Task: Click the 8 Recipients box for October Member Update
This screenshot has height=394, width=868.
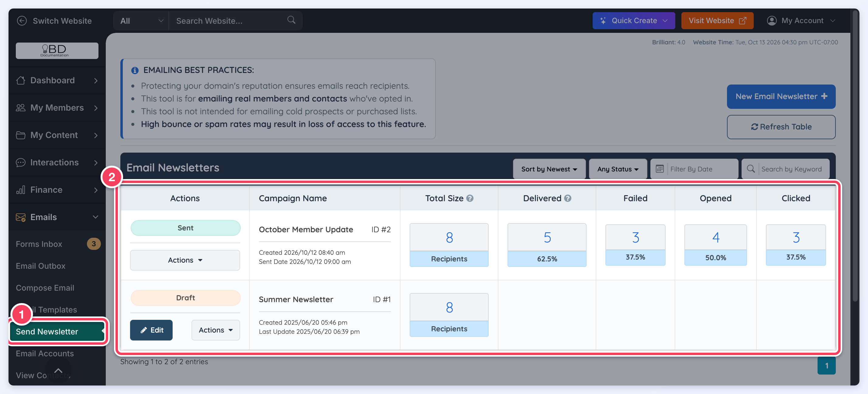Action: [x=449, y=245]
